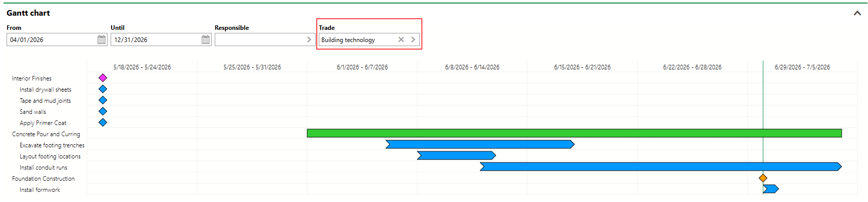Open the Until date calendar picker

206,39
